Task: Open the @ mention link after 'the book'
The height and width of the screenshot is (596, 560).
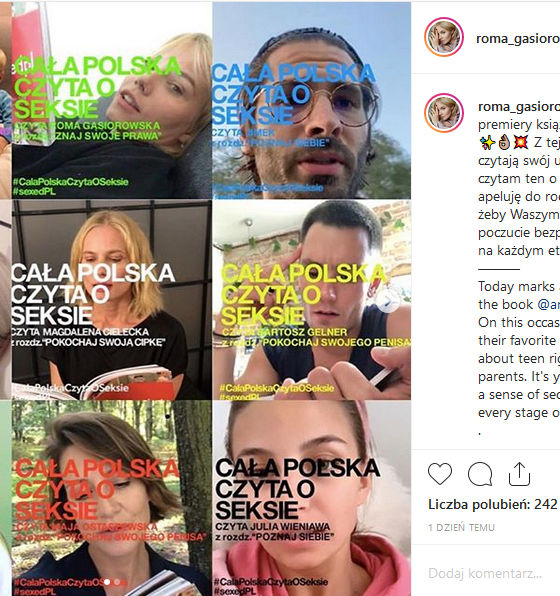Action: coord(549,304)
